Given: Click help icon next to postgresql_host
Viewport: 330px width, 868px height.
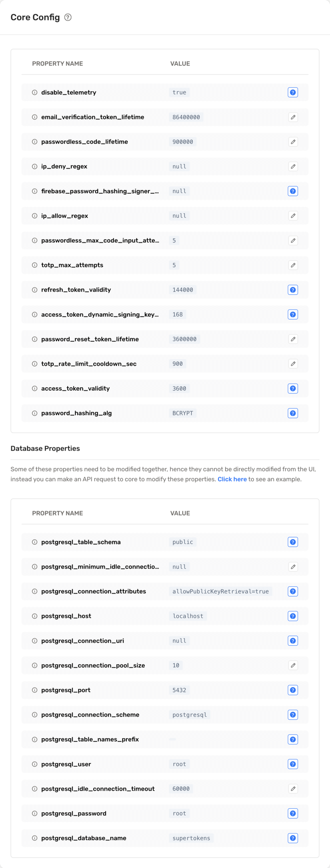Looking at the screenshot, I should click(x=293, y=616).
